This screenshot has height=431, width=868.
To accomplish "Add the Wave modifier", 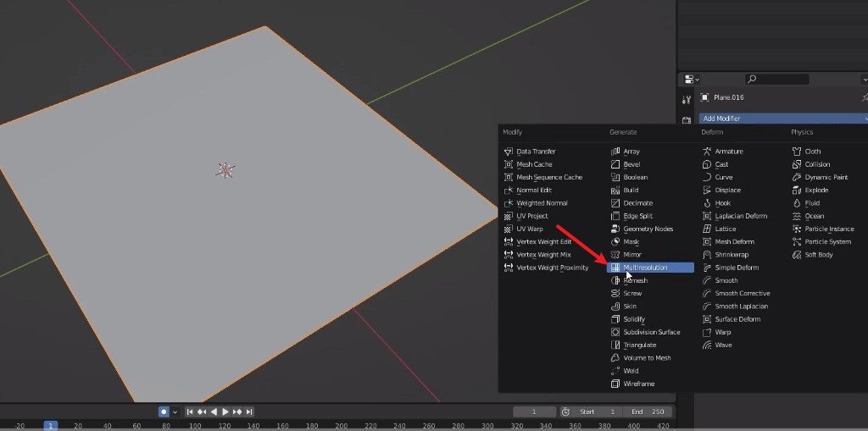I will [717, 345].
